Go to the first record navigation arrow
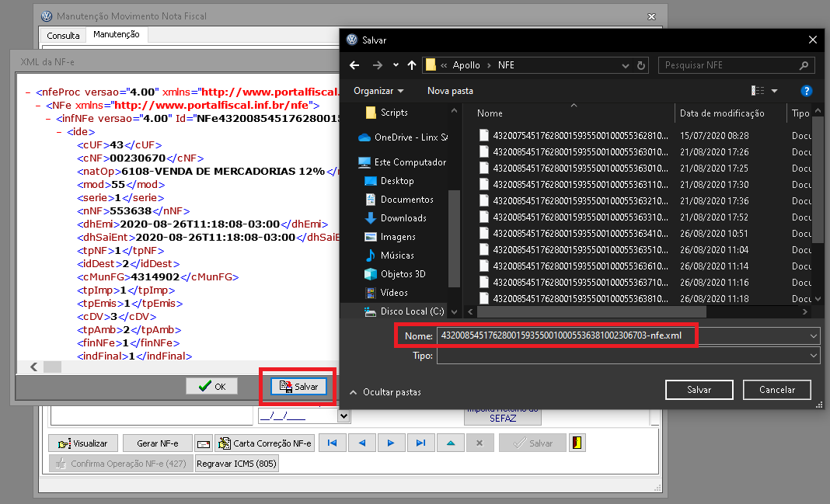 pos(333,443)
